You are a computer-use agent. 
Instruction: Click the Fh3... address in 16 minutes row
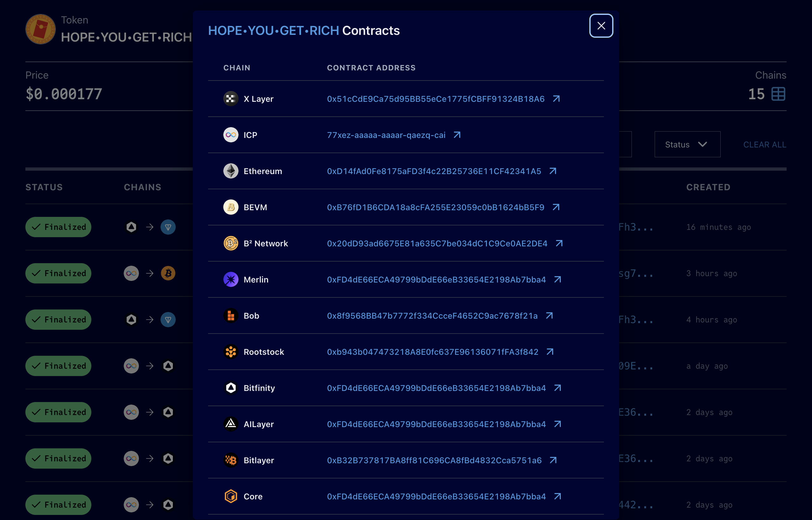coord(636,227)
